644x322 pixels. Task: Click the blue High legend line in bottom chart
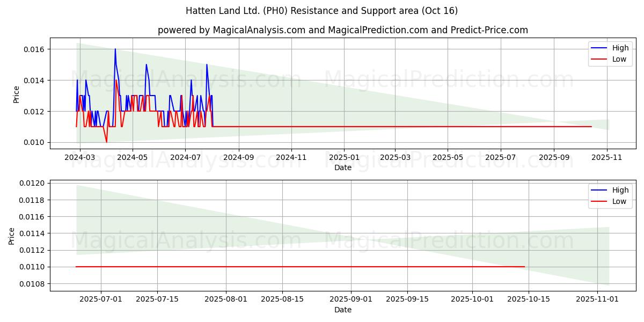click(599, 191)
